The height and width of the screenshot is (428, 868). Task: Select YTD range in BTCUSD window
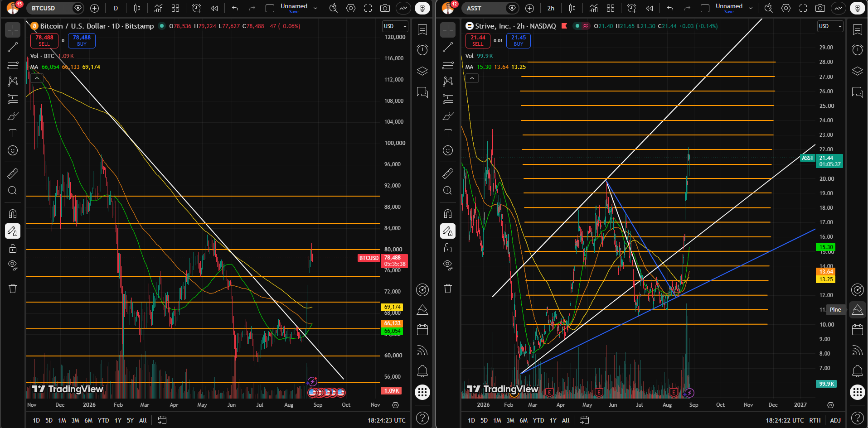pos(103,420)
